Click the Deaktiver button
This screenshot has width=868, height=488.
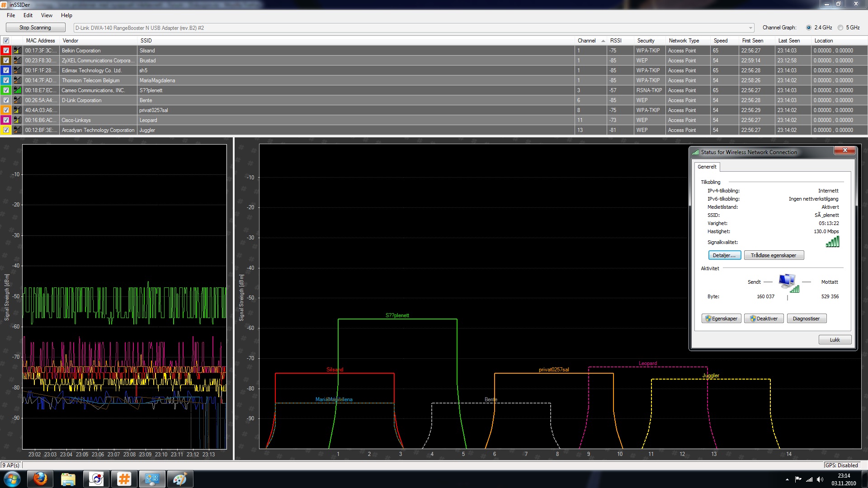pos(764,319)
